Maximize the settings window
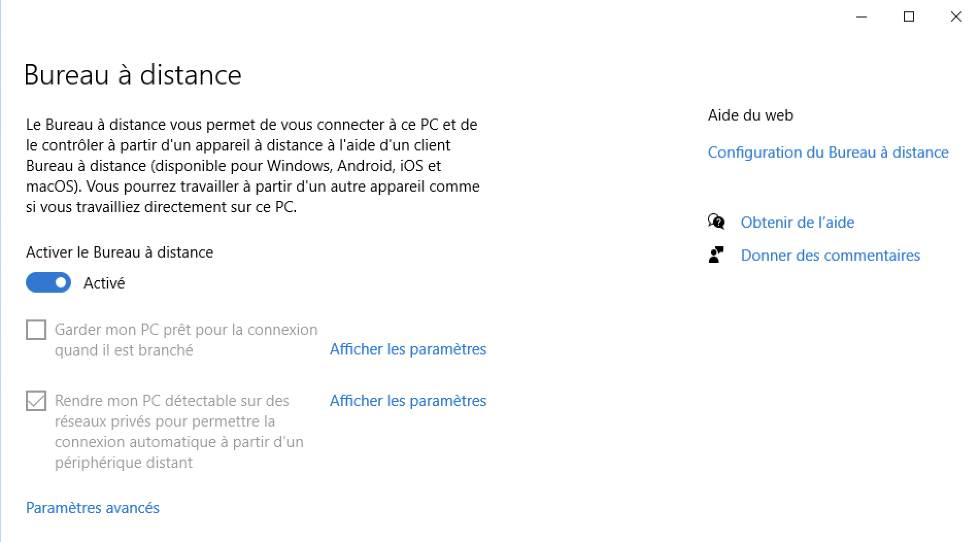 pyautogui.click(x=909, y=17)
